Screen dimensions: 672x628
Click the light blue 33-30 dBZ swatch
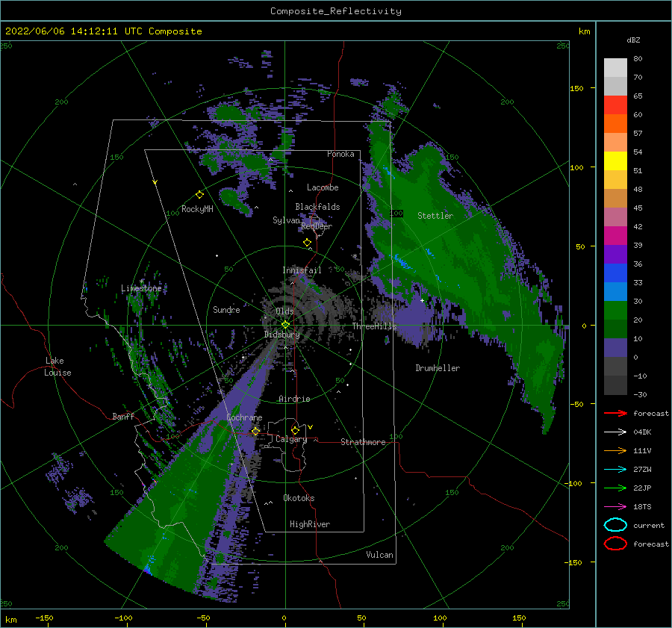(615, 292)
